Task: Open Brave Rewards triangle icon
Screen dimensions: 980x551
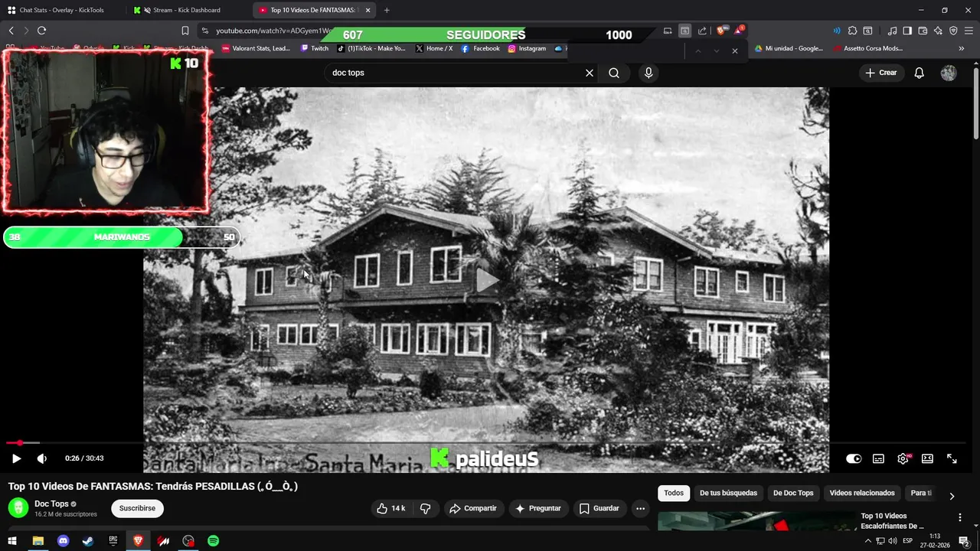Action: pos(739,31)
